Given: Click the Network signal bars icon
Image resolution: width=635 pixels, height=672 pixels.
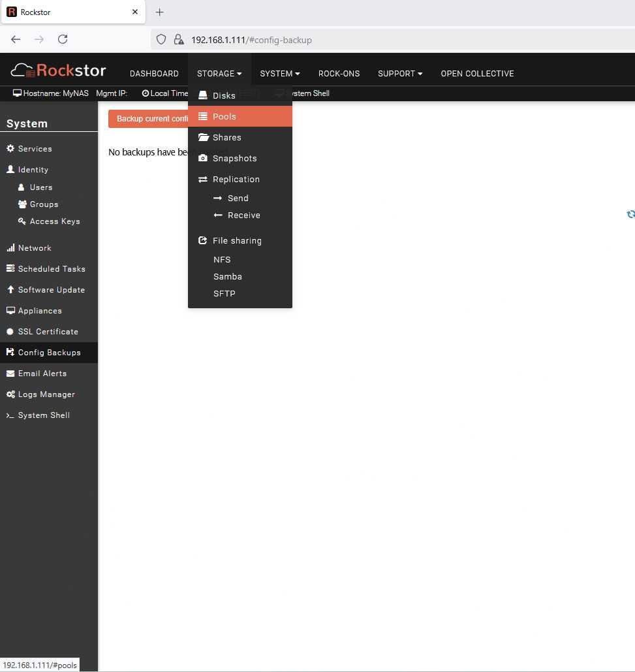Looking at the screenshot, I should [10, 248].
